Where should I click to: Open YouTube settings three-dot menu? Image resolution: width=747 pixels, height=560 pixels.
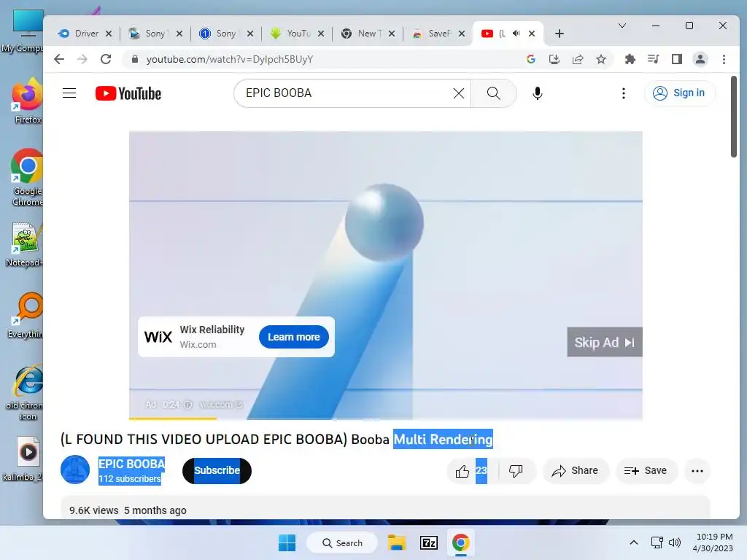(623, 93)
